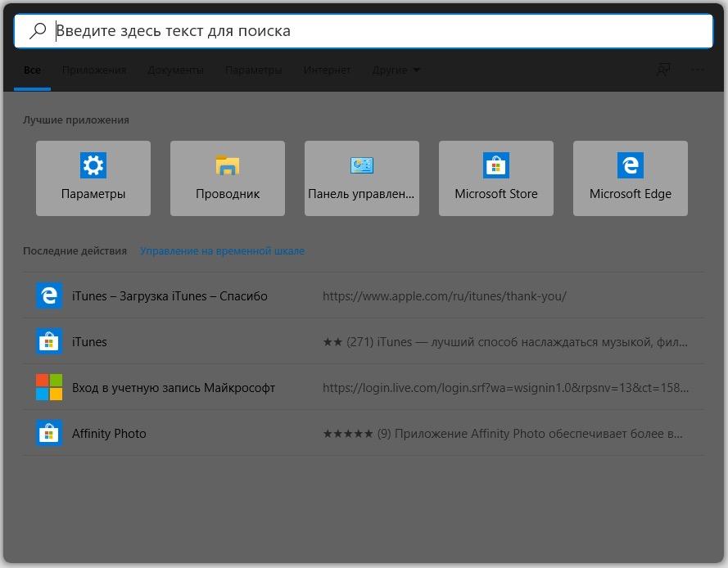Switch to the Документы tab
The height and width of the screenshot is (568, 728).
(x=175, y=70)
